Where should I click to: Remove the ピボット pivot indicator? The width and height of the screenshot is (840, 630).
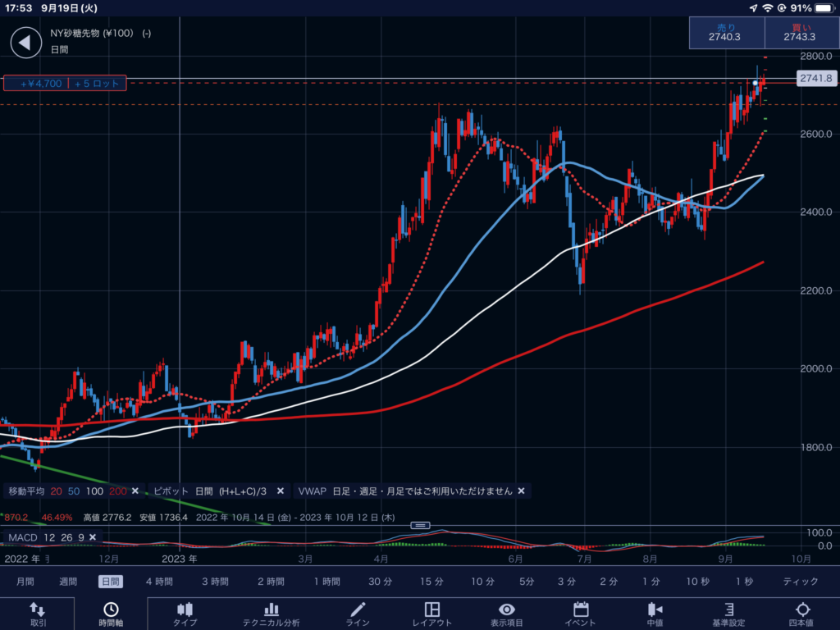point(281,491)
